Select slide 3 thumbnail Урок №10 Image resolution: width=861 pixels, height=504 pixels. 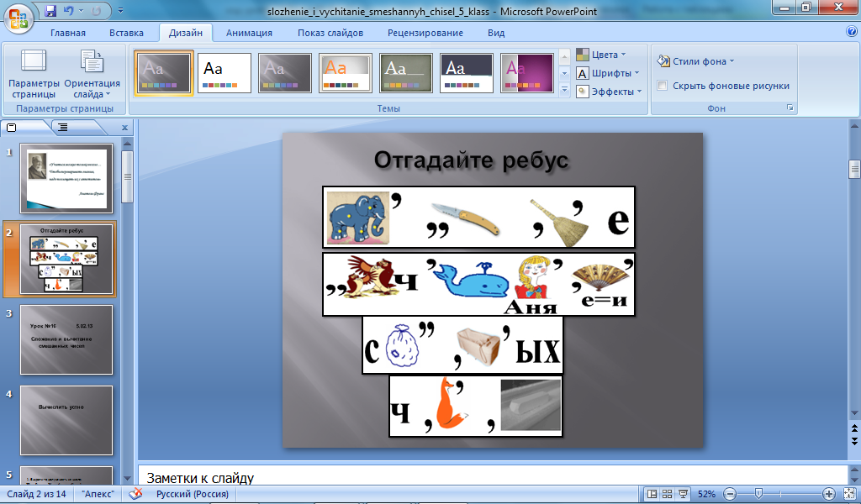66,340
